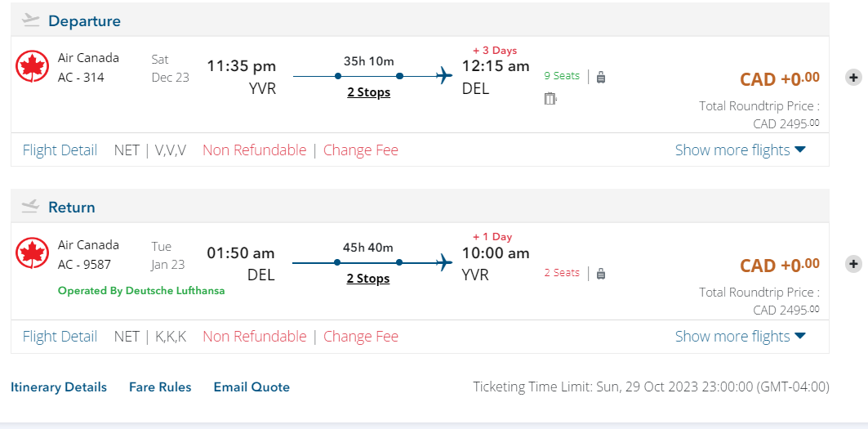View the Change Fee for the departure flight
Viewport: 868px width, 429px height.
[361, 150]
